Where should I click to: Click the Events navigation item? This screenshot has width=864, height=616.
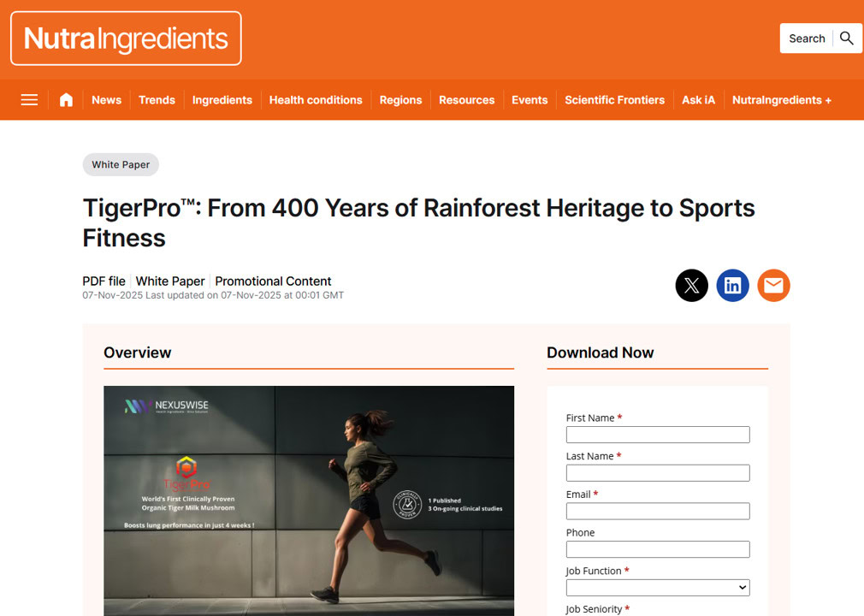point(529,100)
